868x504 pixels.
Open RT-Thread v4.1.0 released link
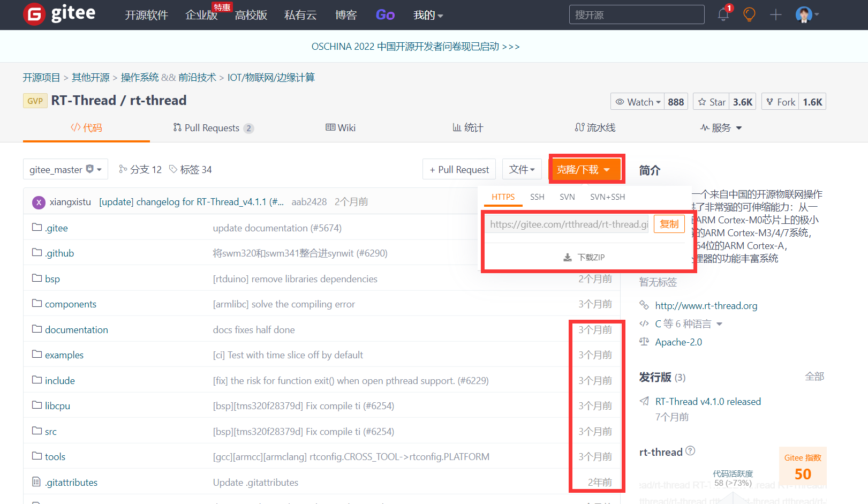coord(708,401)
